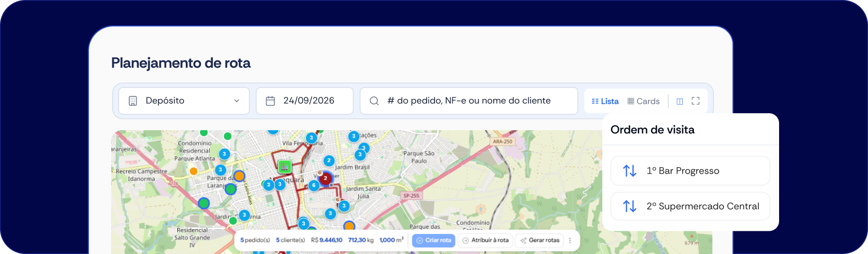This screenshot has width=868, height=254.
Task: Click the Ordem de visita panel heading
Action: (x=652, y=130)
